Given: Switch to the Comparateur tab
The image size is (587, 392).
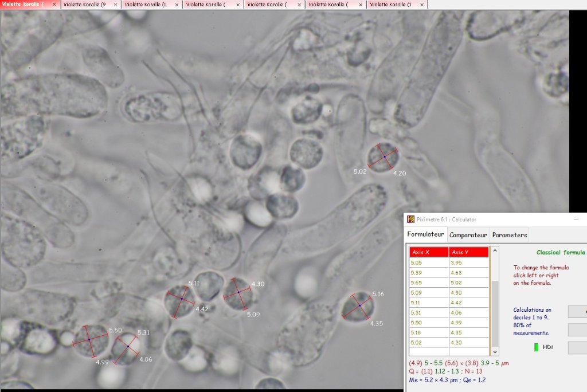Looking at the screenshot, I should click(468, 235).
